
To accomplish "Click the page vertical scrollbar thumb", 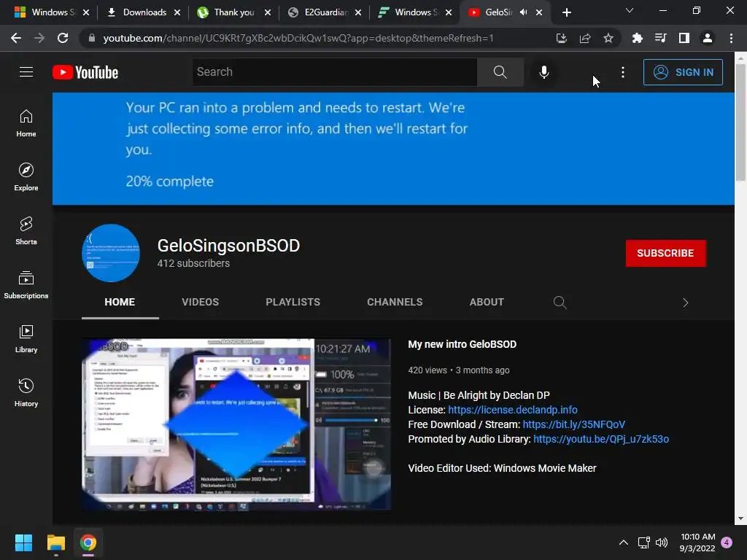I will coord(740,122).
